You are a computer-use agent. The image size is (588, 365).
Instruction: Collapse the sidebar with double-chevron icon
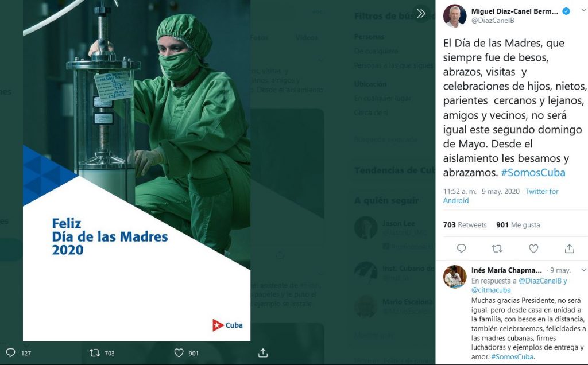click(421, 14)
